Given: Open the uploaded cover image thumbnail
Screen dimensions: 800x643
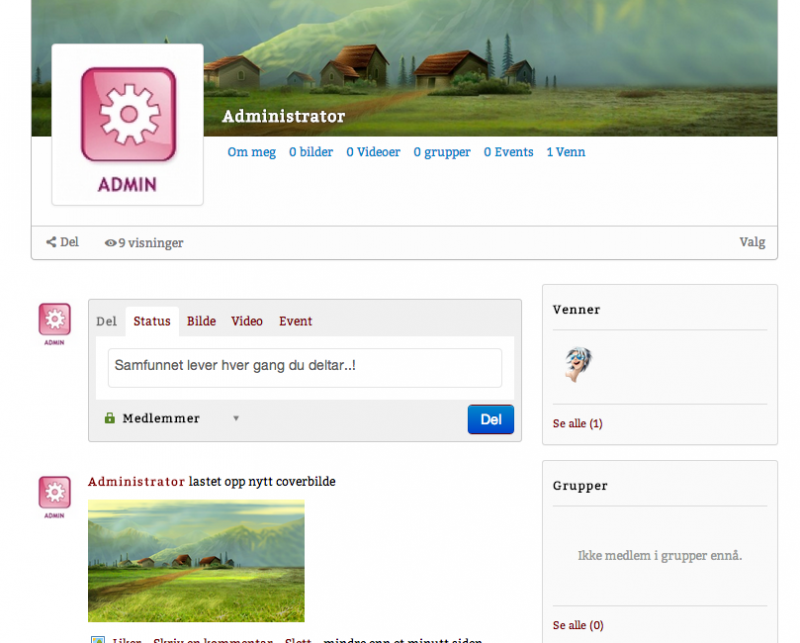Looking at the screenshot, I should pyautogui.click(x=196, y=561).
